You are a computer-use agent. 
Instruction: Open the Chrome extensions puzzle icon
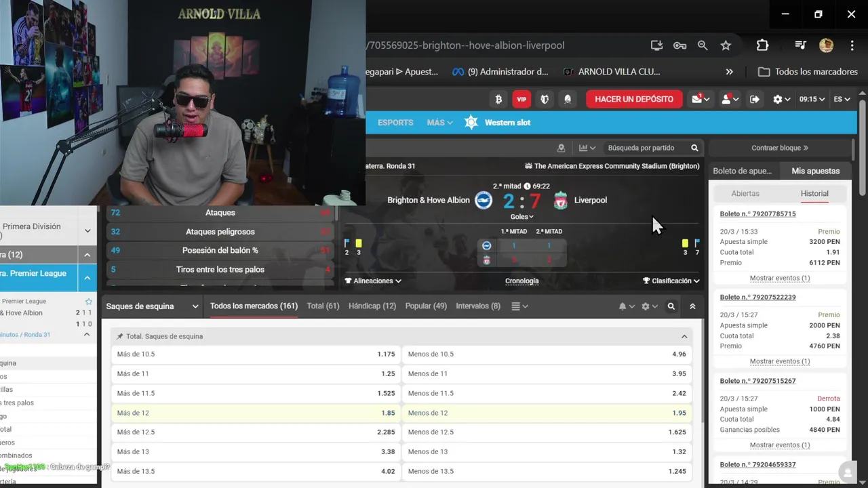point(762,45)
